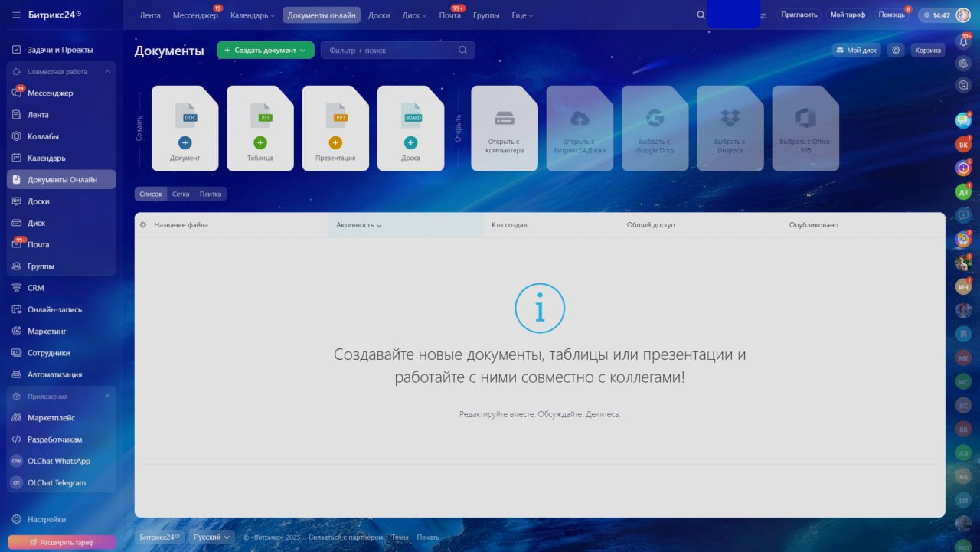
Task: Click the Расширить тариф button
Action: 61,542
